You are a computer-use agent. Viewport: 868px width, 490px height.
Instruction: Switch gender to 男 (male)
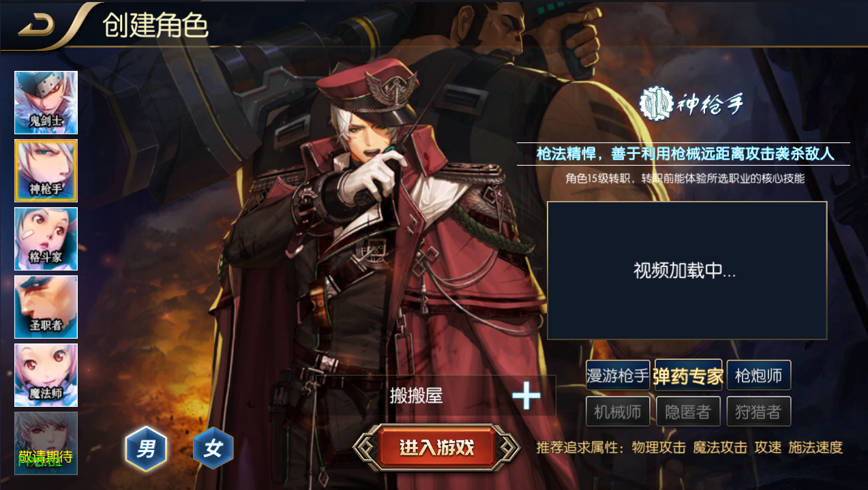146,448
